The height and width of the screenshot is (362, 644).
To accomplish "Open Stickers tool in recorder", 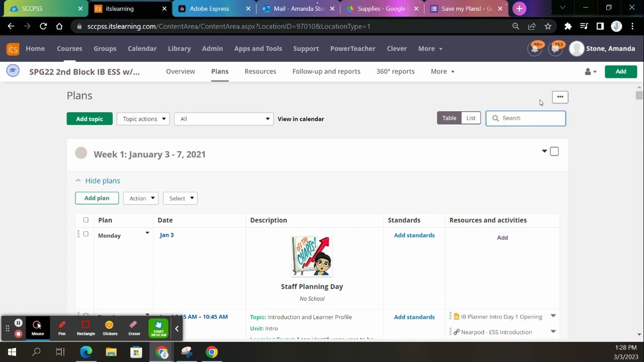I will tap(110, 328).
